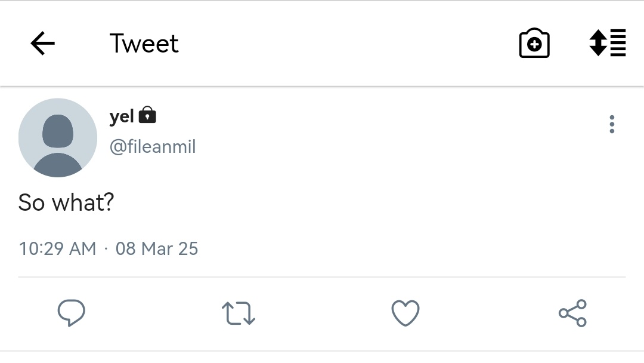Click the plus symbol inside the camera
Image resolution: width=644 pixels, height=363 pixels.
[x=534, y=44]
